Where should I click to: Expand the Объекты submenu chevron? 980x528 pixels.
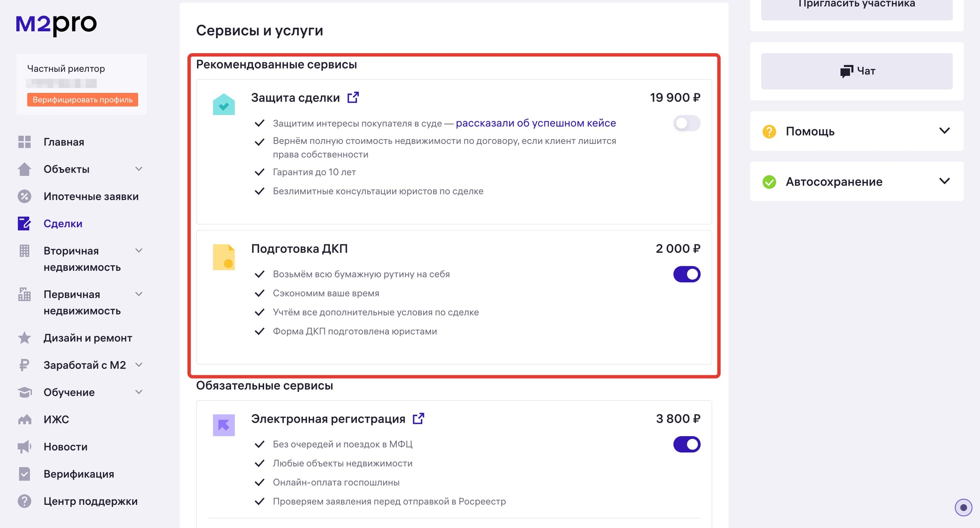[x=139, y=168]
